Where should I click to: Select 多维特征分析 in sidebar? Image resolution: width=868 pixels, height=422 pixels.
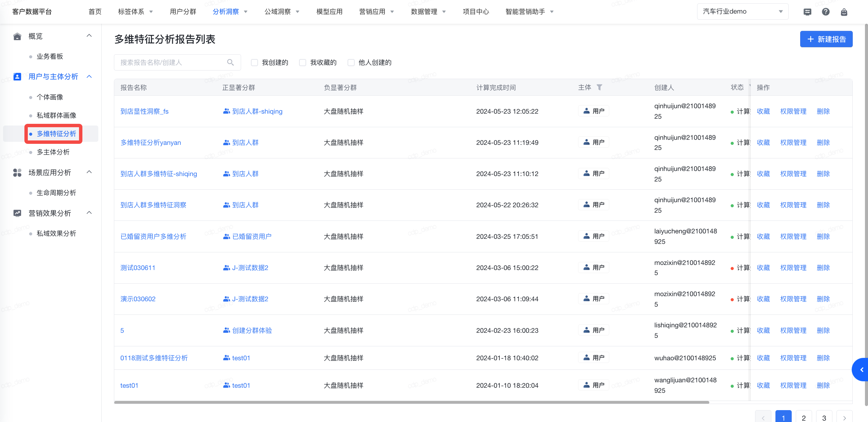coord(56,134)
